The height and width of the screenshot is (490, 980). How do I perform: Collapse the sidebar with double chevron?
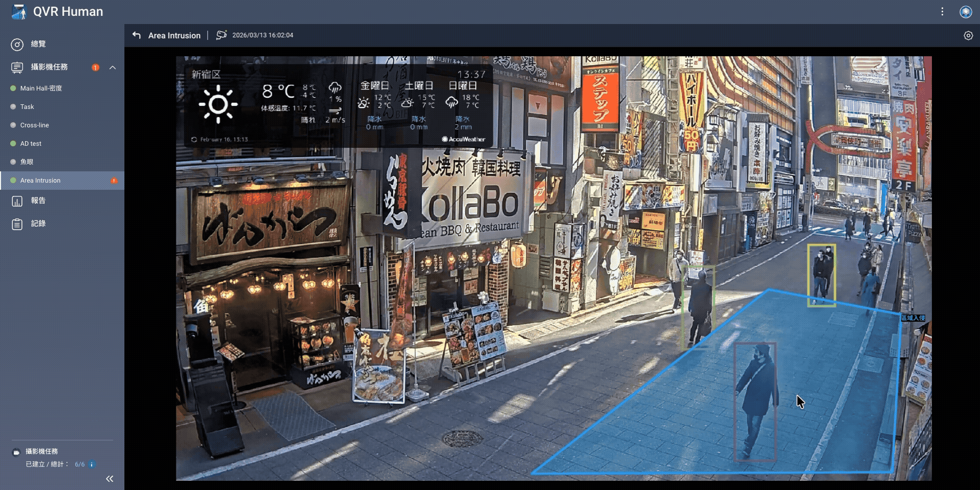(x=109, y=479)
